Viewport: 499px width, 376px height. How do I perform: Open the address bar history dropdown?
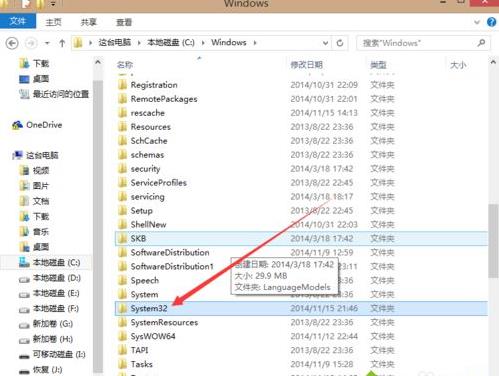tap(325, 43)
